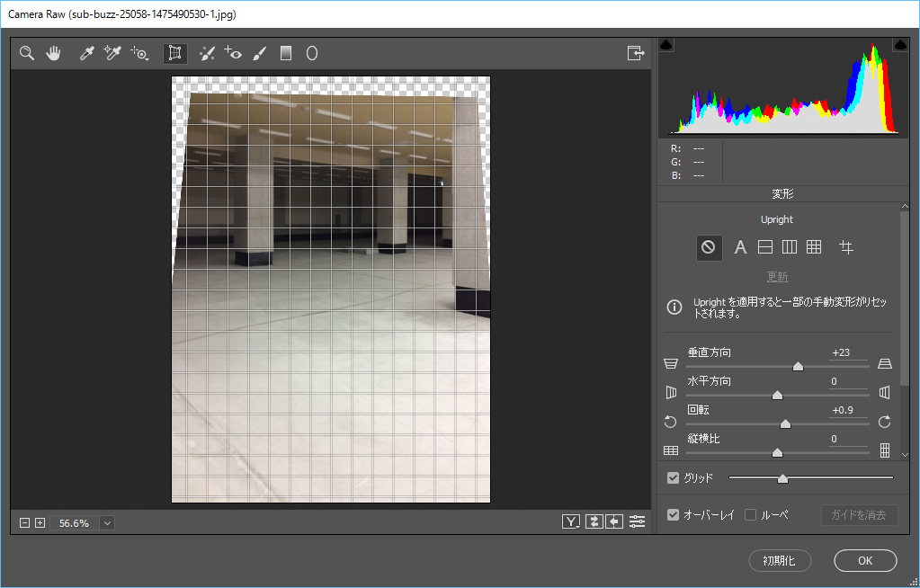Image resolution: width=920 pixels, height=588 pixels.
Task: Click rotate clockwise icon right of 回転
Action: coord(885,422)
